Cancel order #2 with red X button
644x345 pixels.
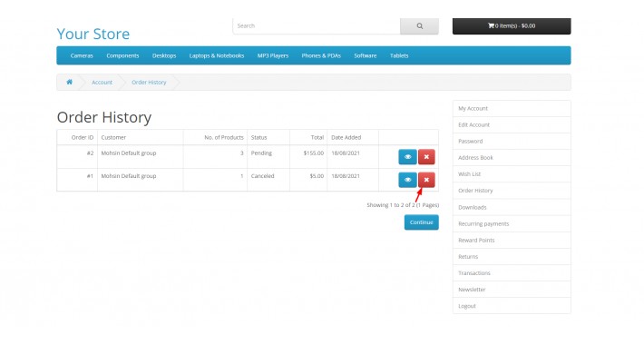[426, 157]
